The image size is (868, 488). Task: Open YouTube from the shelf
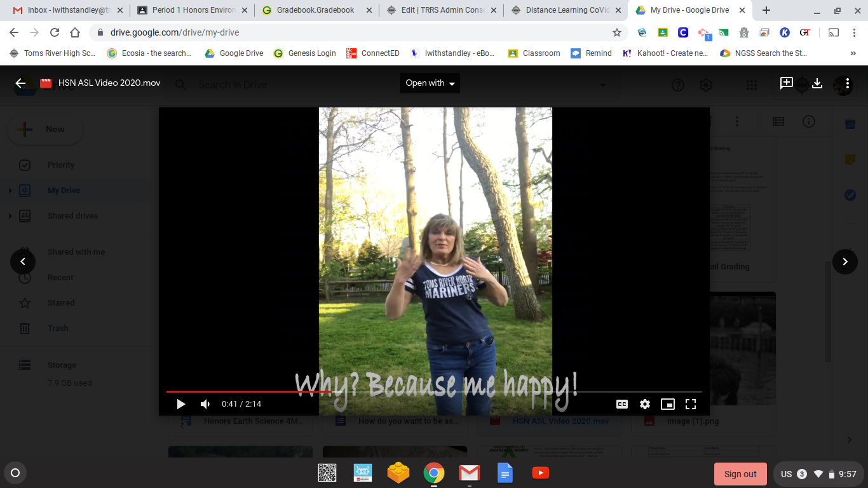[541, 473]
